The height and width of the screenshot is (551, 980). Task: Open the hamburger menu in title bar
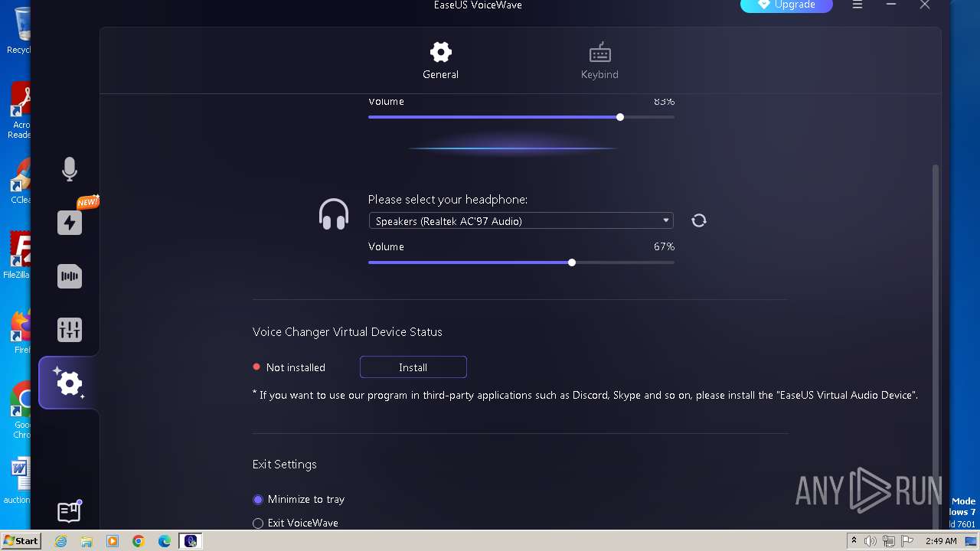857,5
